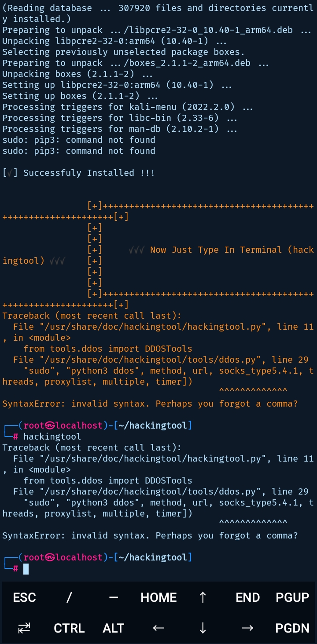317x644 pixels.
Task: Tap the dash key on the extra keyboard row
Action: pos(113,597)
